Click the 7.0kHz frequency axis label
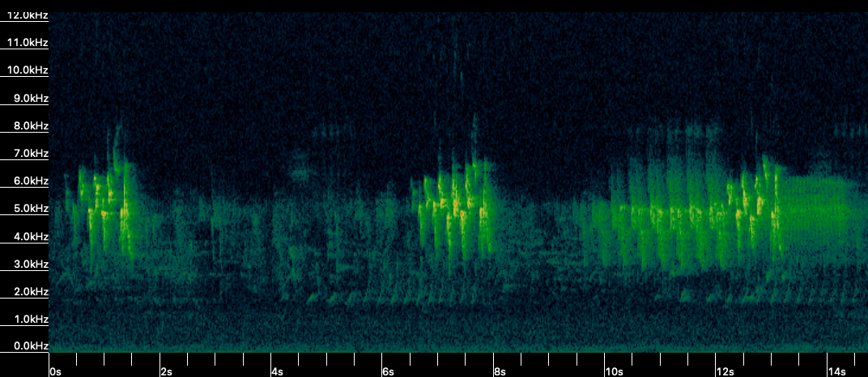The width and height of the screenshot is (868, 377). point(31,153)
